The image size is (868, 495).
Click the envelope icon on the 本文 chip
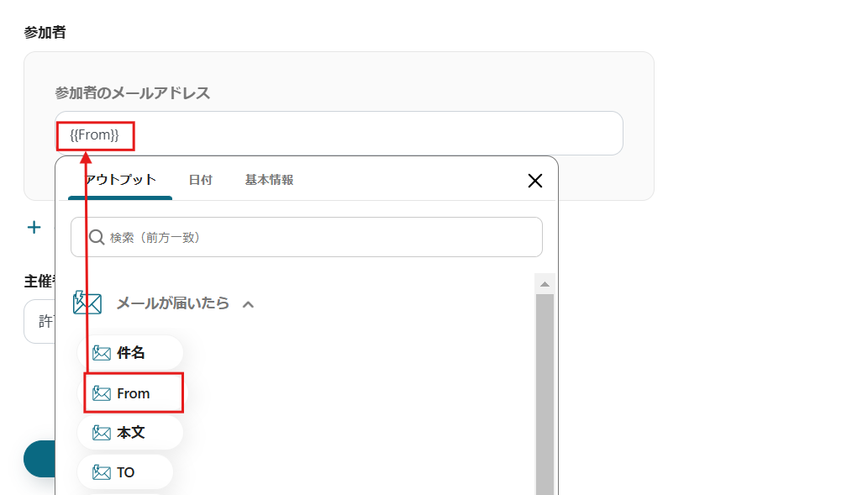103,432
